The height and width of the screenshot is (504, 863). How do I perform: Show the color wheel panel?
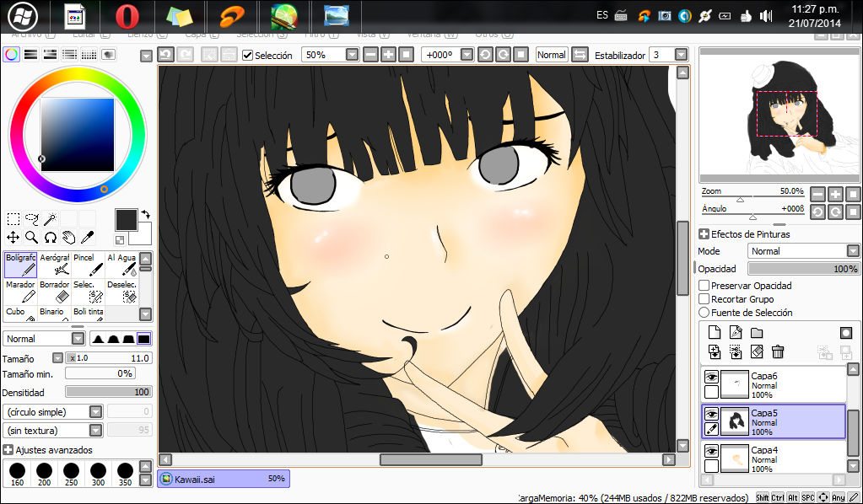[12, 55]
